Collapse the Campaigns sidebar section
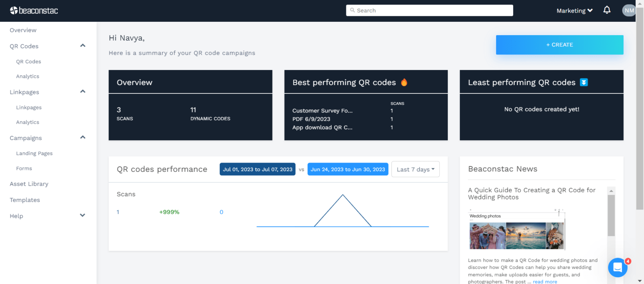 pyautogui.click(x=83, y=137)
